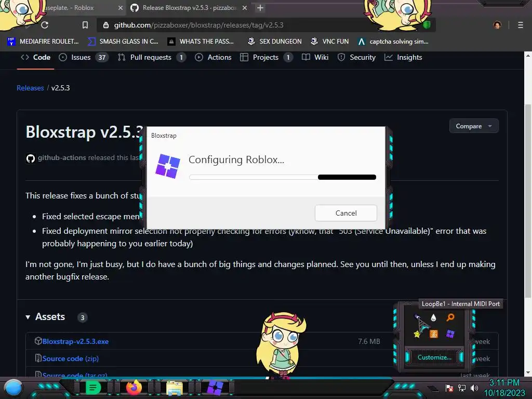Open the VNC FUN bookmark
Image resolution: width=532 pixels, height=399 pixels.
coord(329,42)
